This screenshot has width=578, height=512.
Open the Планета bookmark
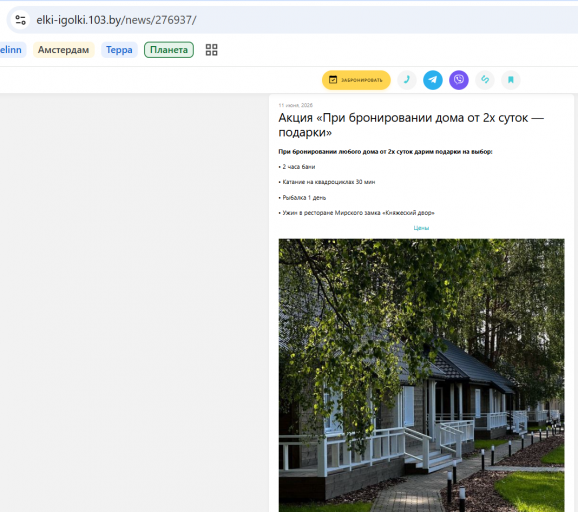pyautogui.click(x=169, y=50)
